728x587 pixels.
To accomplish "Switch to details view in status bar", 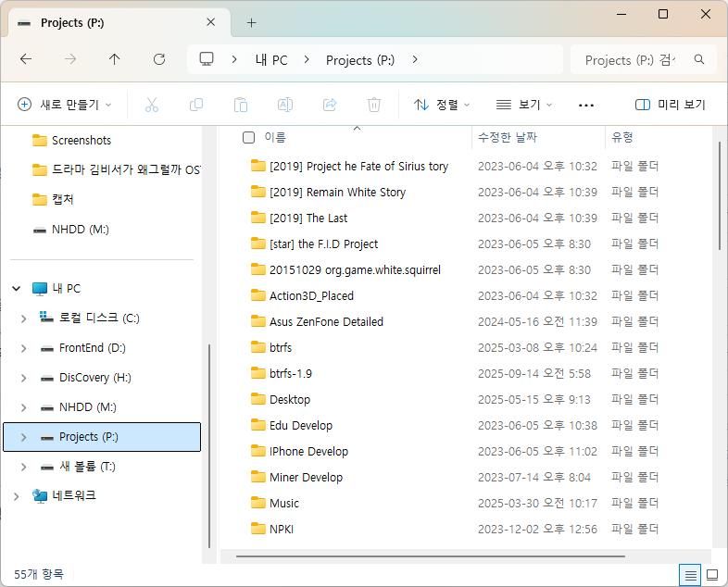I will (x=690, y=575).
